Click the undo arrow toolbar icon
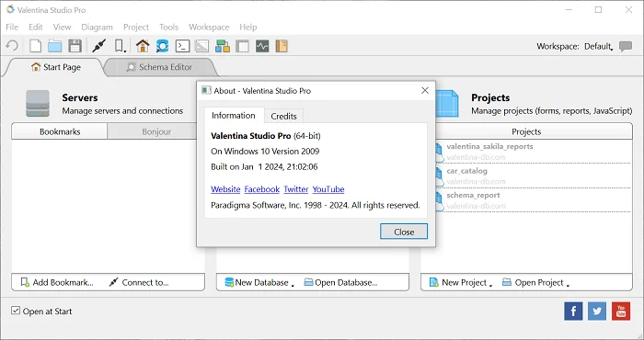 point(12,46)
